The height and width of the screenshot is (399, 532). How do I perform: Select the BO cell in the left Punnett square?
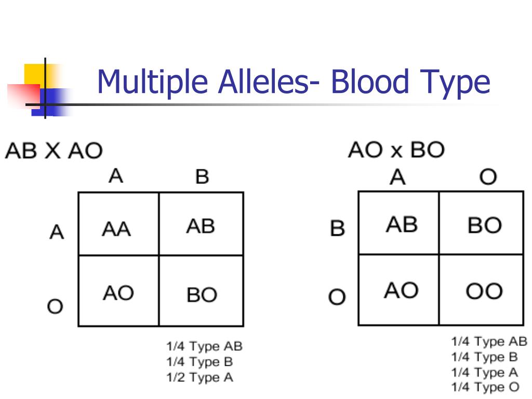(x=201, y=291)
